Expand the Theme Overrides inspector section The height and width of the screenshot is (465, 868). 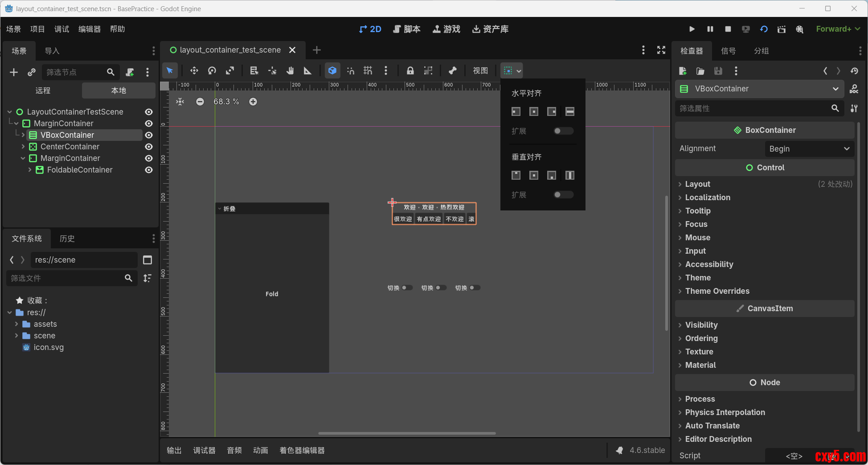click(x=717, y=291)
